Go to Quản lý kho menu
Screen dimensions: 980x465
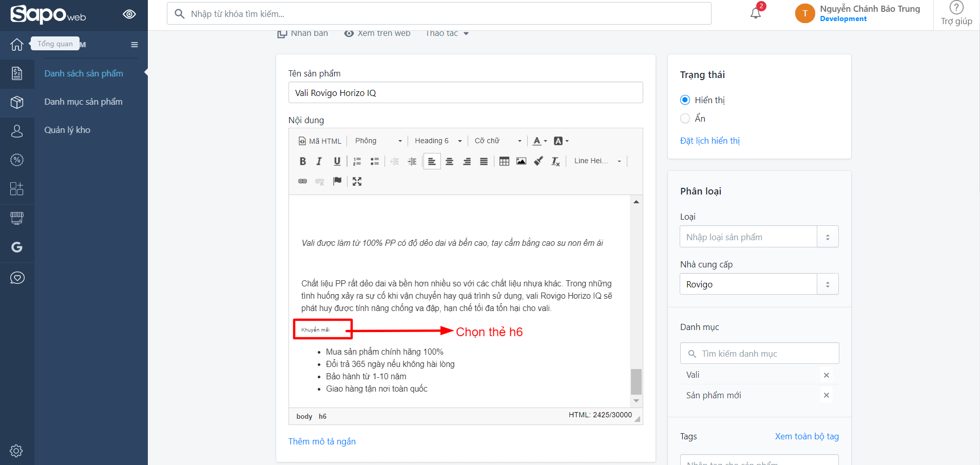coord(67,130)
